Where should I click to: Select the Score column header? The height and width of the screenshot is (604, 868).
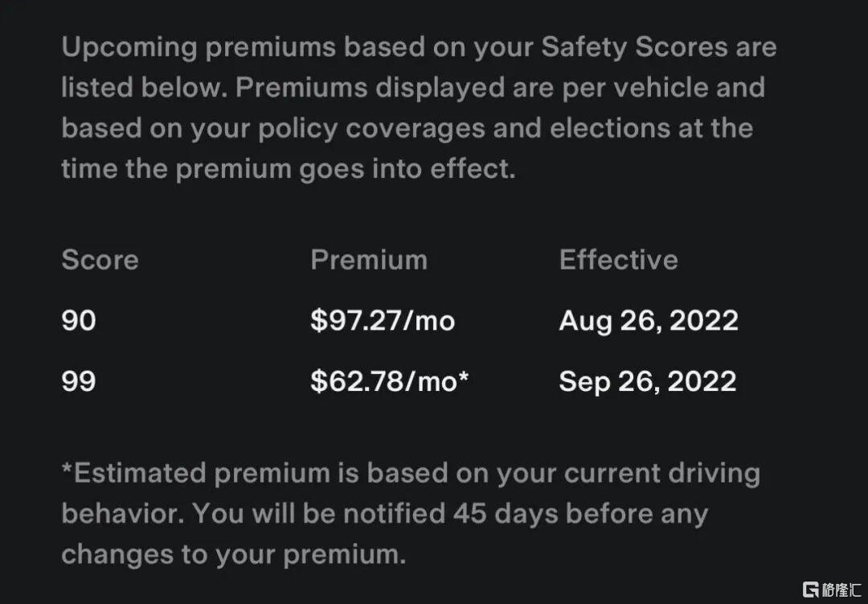tap(100, 260)
